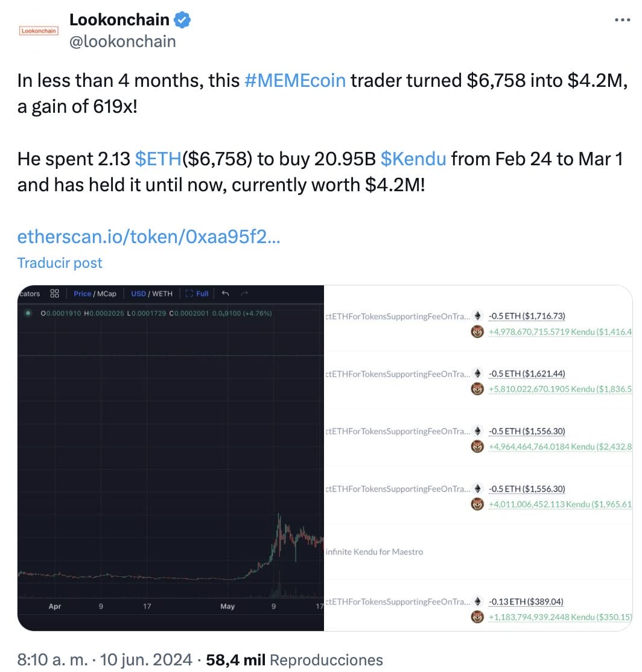Open the etherscan.io token link
The width and height of the screenshot is (642, 672).
148,237
